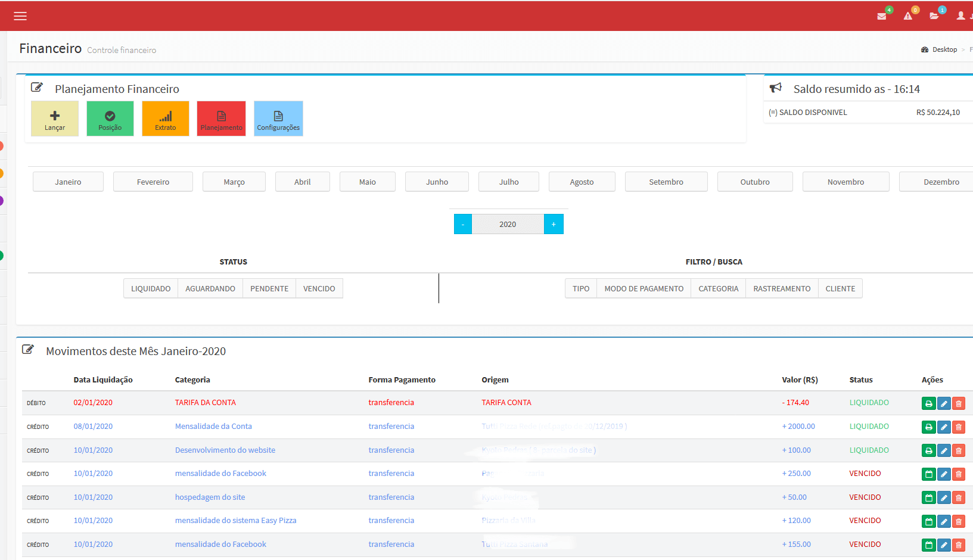The image size is (973, 560).
Task: Open the blue Configurações tile
Action: pyautogui.click(x=278, y=119)
